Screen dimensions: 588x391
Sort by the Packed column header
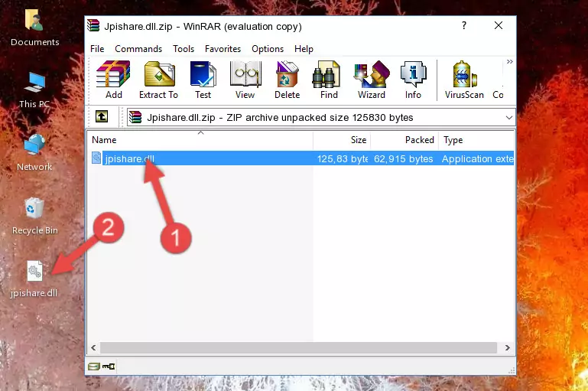click(x=404, y=140)
